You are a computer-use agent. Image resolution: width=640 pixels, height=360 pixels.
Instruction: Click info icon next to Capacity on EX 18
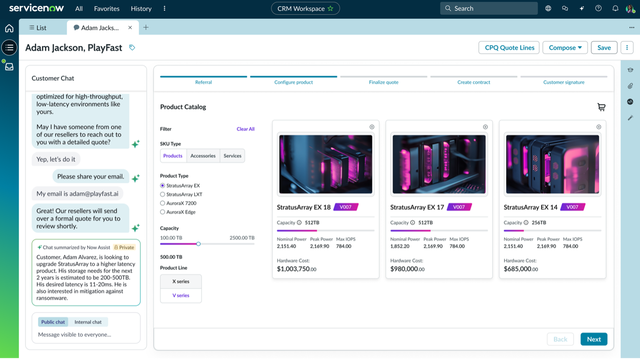click(299, 222)
